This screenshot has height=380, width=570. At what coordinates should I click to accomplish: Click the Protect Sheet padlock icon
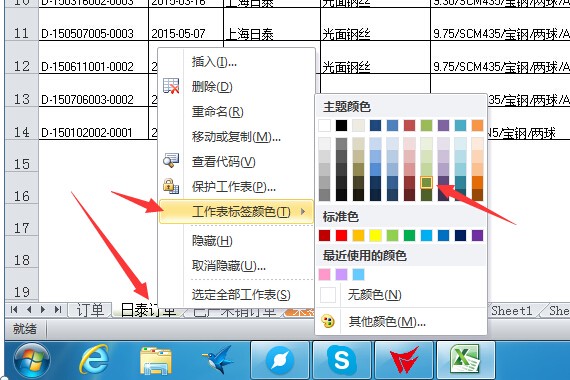tap(170, 185)
